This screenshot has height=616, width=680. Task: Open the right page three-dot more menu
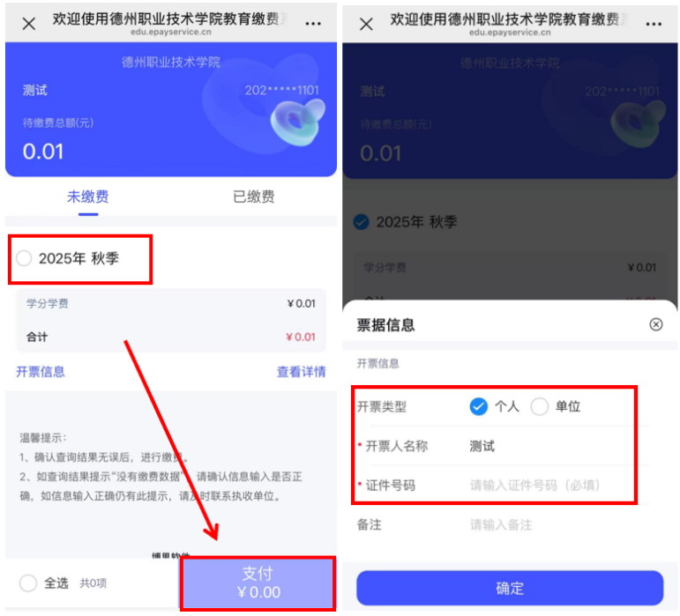(654, 25)
